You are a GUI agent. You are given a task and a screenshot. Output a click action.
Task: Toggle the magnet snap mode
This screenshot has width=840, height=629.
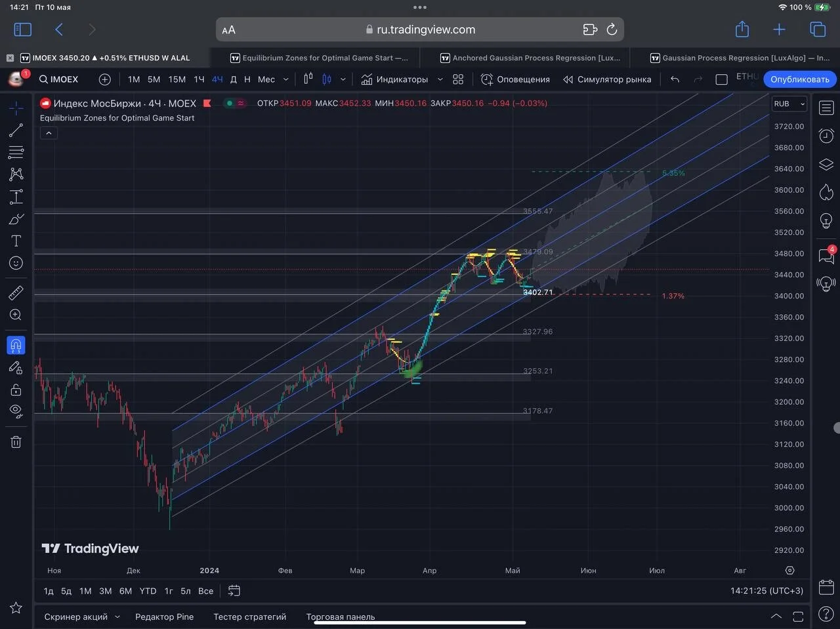click(16, 345)
